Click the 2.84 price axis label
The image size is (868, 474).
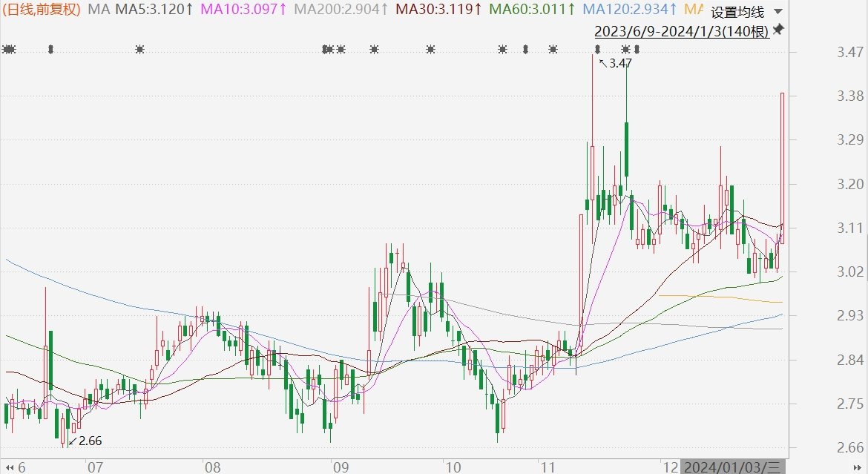tap(849, 359)
